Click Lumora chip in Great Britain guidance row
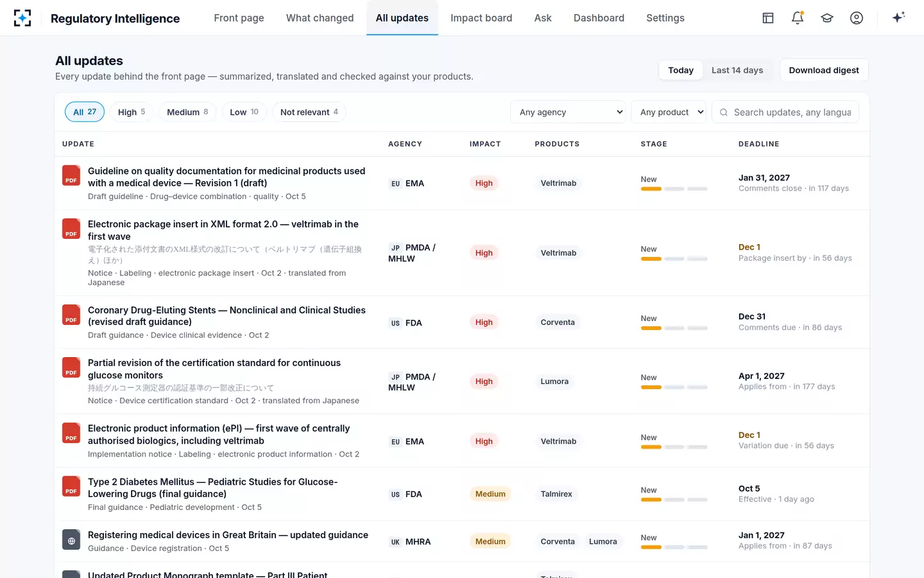Screen dimensions: 924x578 pos(603,541)
